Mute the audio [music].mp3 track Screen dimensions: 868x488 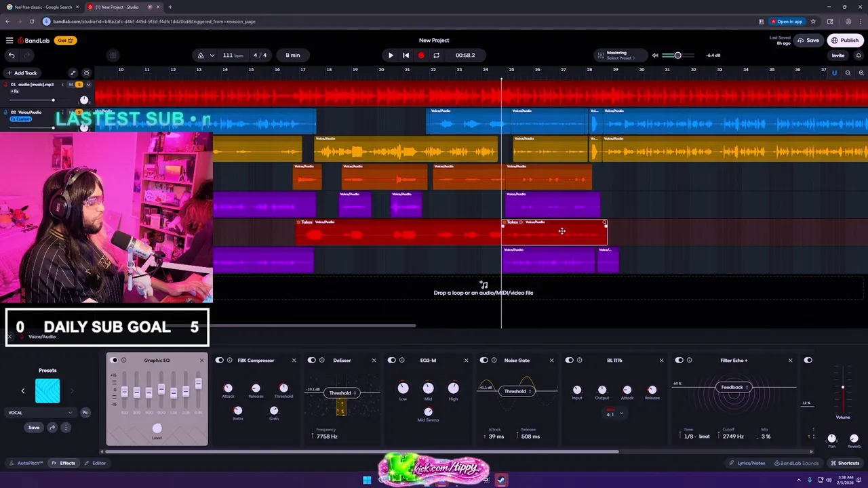71,85
